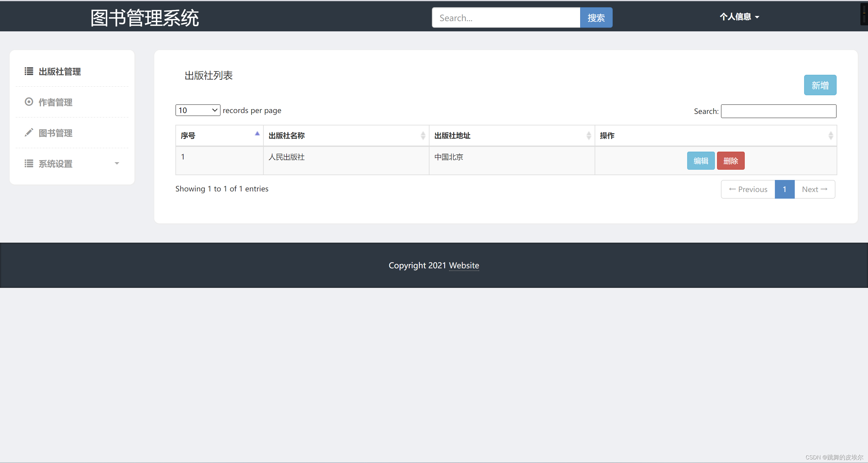Open 图书管理 in sidebar
This screenshot has height=463, width=868.
pyautogui.click(x=55, y=133)
